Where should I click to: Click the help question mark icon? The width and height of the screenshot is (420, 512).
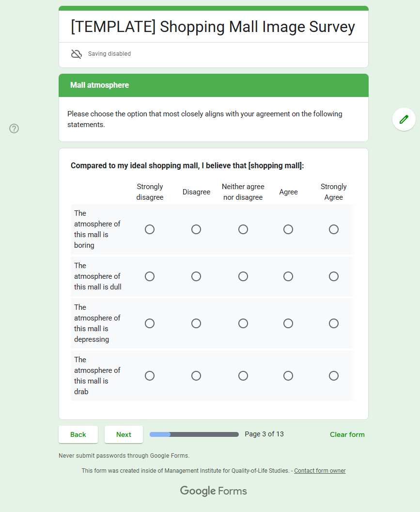click(x=15, y=128)
